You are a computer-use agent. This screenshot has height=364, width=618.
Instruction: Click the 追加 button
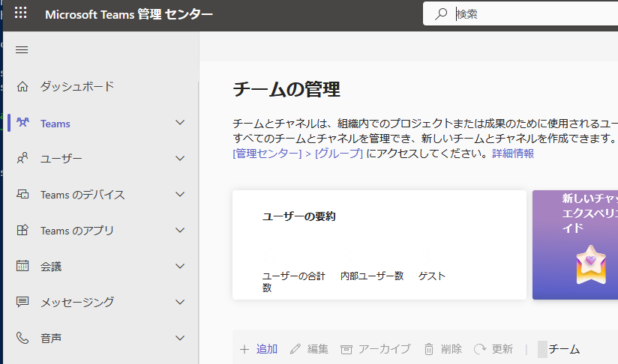tap(259, 349)
